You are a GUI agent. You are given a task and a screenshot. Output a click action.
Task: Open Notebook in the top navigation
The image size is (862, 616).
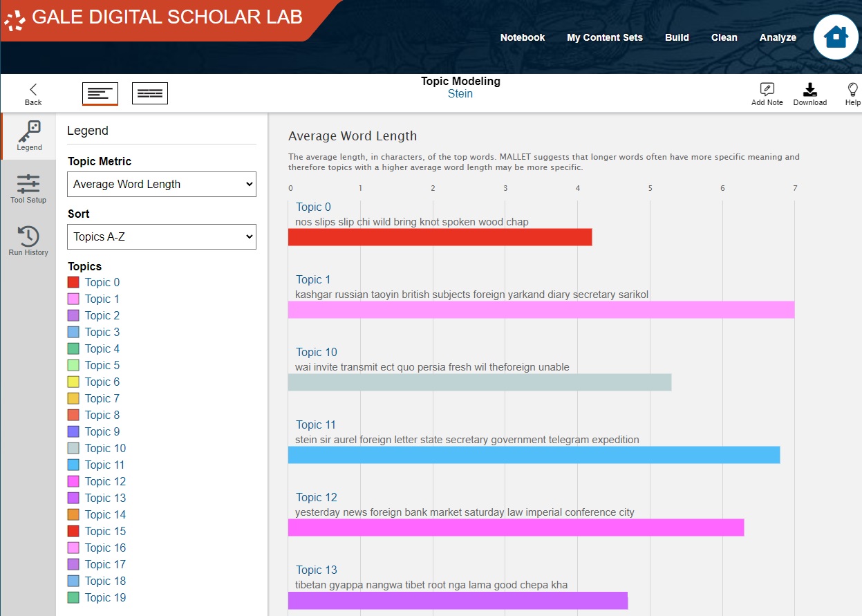[x=523, y=37]
